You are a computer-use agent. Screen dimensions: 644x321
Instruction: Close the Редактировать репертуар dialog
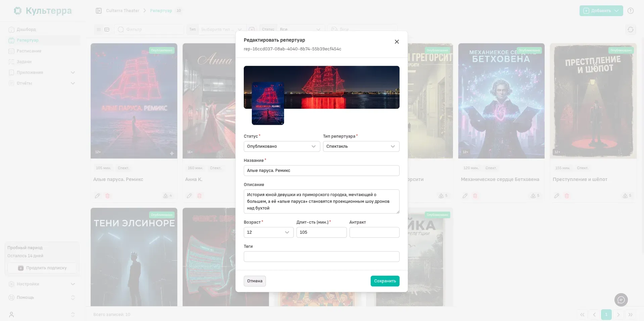click(397, 42)
